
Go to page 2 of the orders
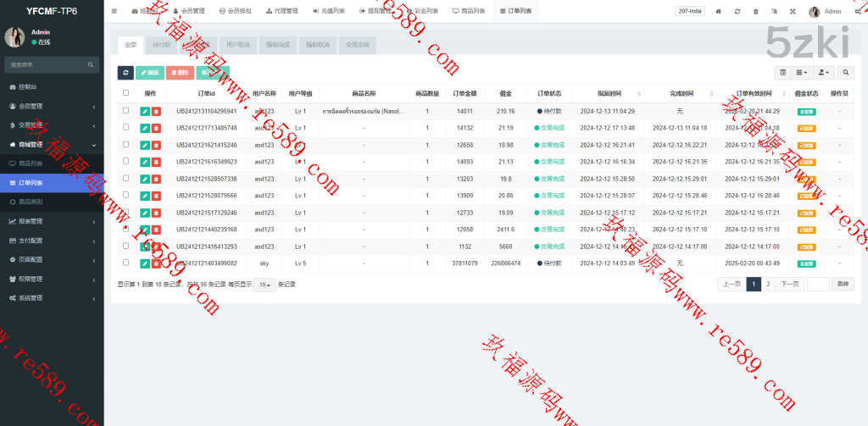768,285
